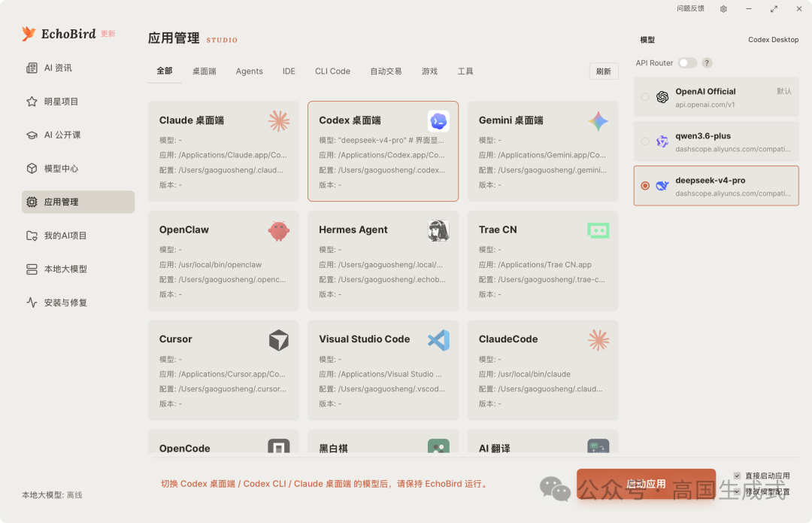Open 模型中心 from the sidebar
Viewport: 812px width, 523px height.
pyautogui.click(x=78, y=169)
